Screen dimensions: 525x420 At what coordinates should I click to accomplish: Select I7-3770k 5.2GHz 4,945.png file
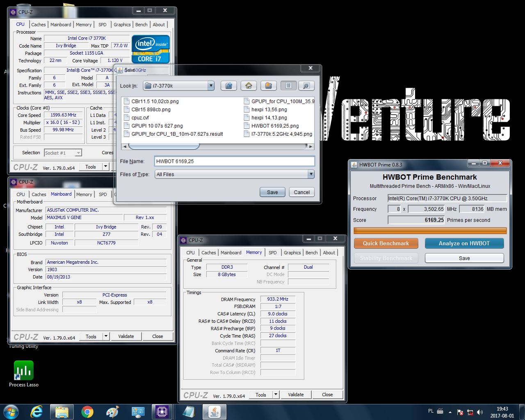click(x=278, y=134)
